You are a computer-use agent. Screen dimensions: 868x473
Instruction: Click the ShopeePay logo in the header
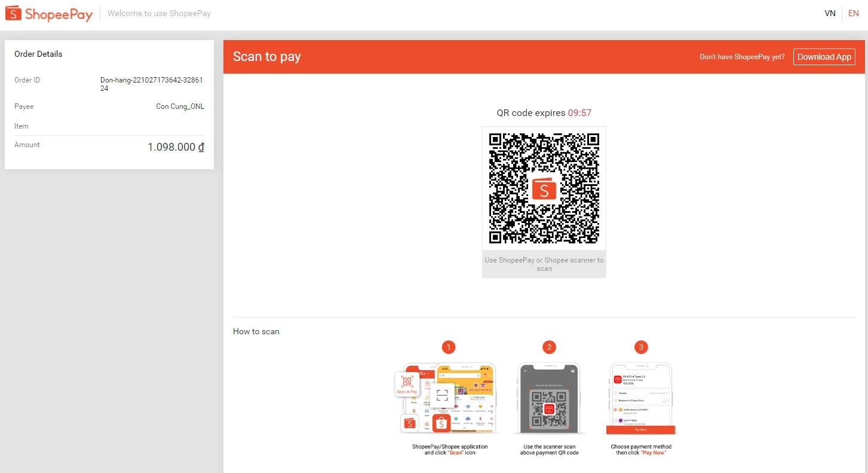[x=49, y=13]
